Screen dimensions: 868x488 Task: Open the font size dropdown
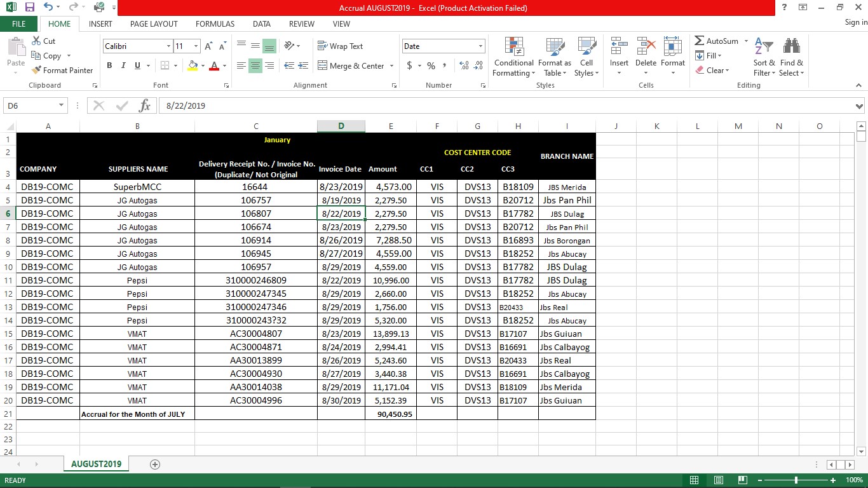point(196,46)
